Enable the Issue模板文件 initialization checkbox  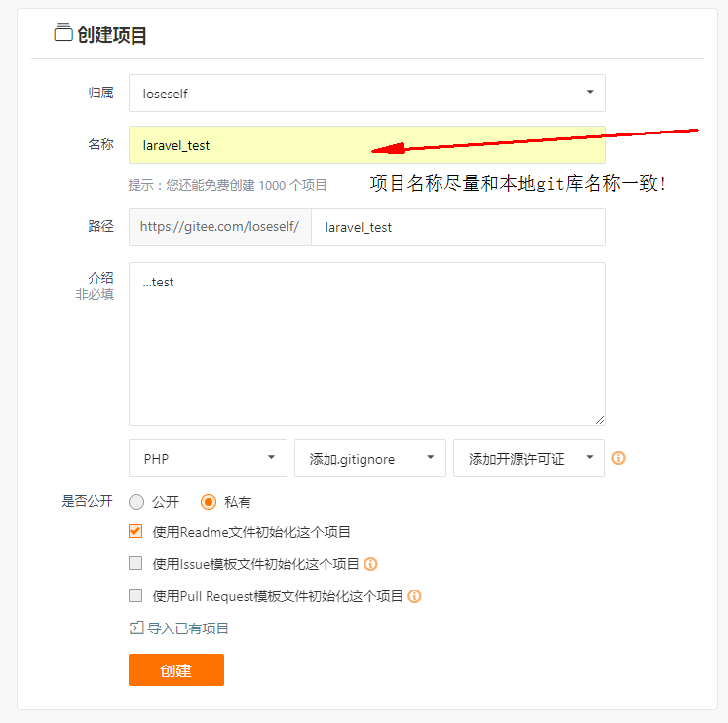(135, 563)
